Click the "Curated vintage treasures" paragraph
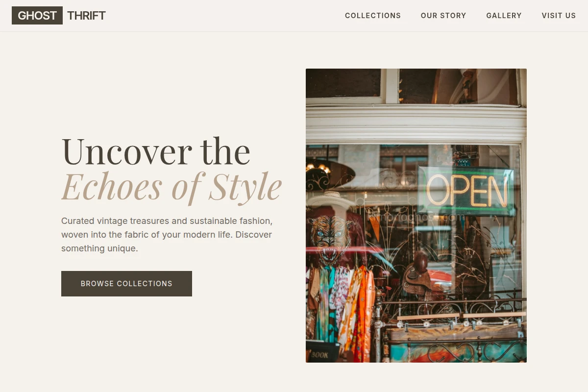588x392 pixels. tap(167, 235)
